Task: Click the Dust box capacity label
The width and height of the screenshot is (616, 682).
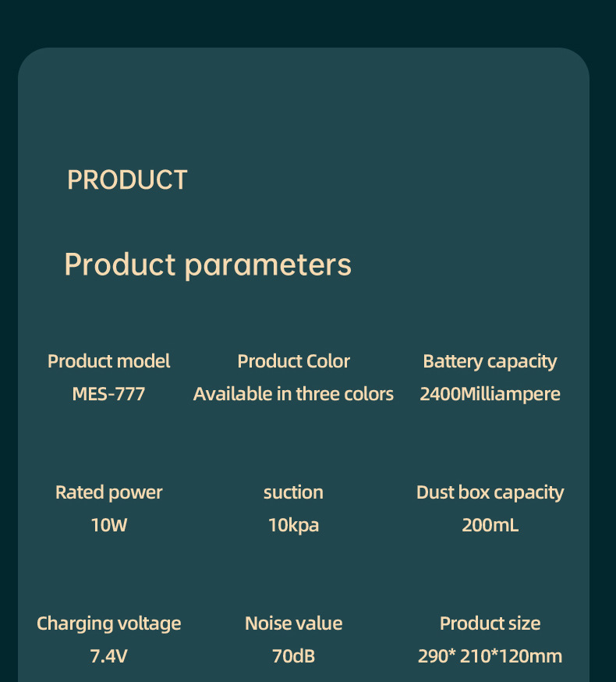Action: [x=490, y=492]
